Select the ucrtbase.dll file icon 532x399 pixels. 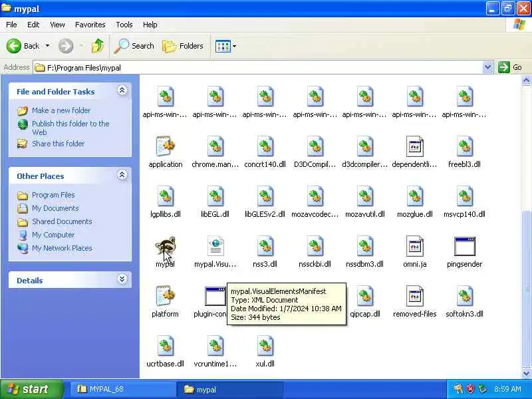tap(165, 346)
